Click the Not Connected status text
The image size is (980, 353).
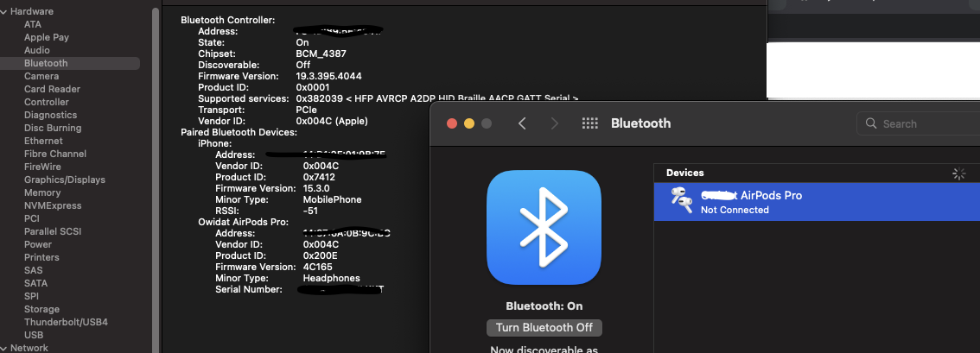[x=735, y=211]
